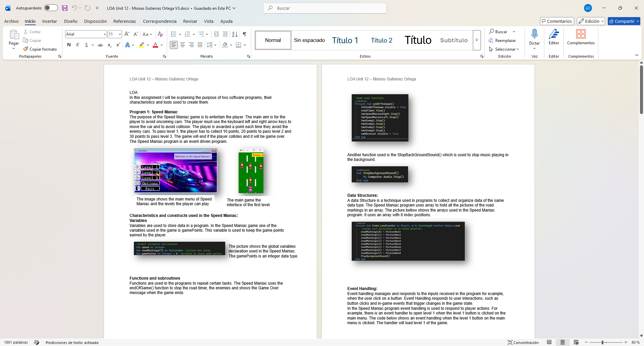Collapse the ribbon with chevron
644x346 pixels.
tap(637, 55)
